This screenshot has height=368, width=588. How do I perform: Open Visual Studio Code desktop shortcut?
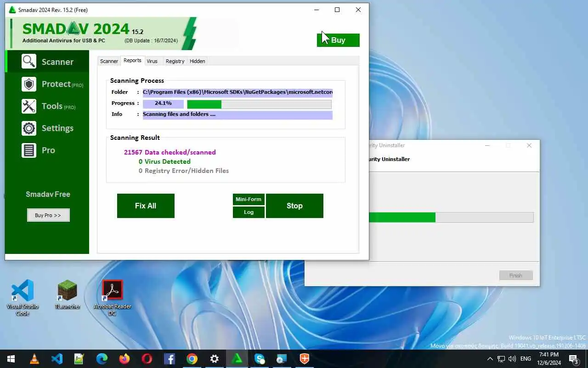23,297
